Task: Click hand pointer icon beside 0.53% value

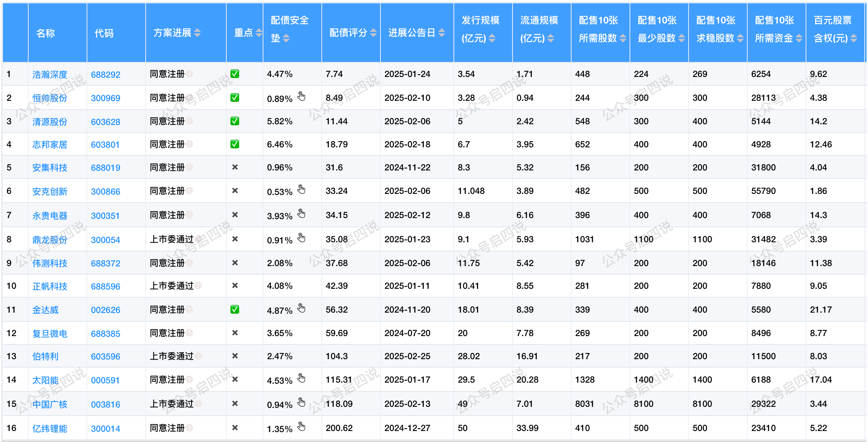Action: coord(301,189)
